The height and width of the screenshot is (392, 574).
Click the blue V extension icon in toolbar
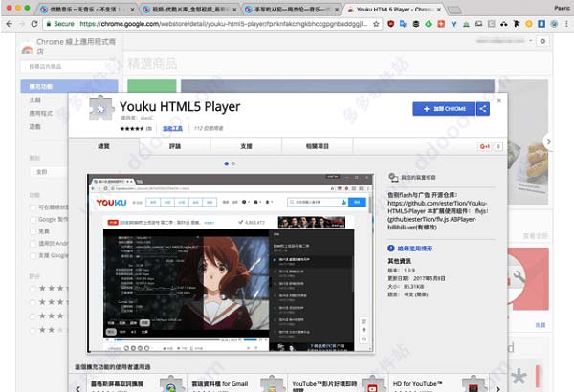tap(453, 24)
